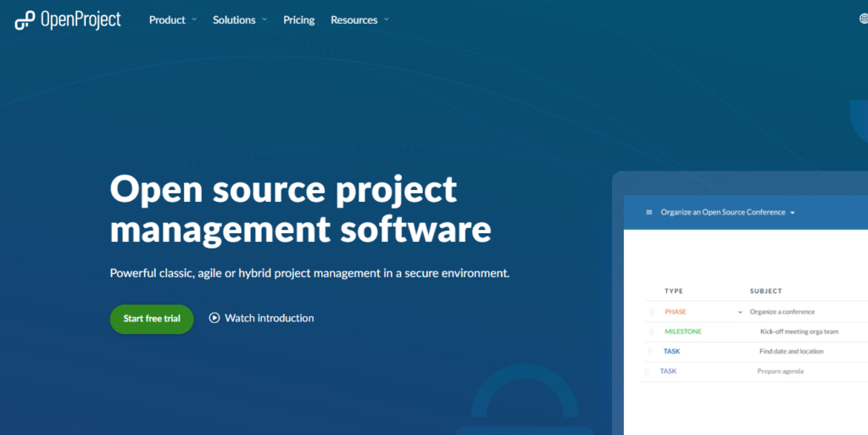Click the drag handle on MILESTONE row
Image resolution: width=868 pixels, height=435 pixels.
coord(652,332)
